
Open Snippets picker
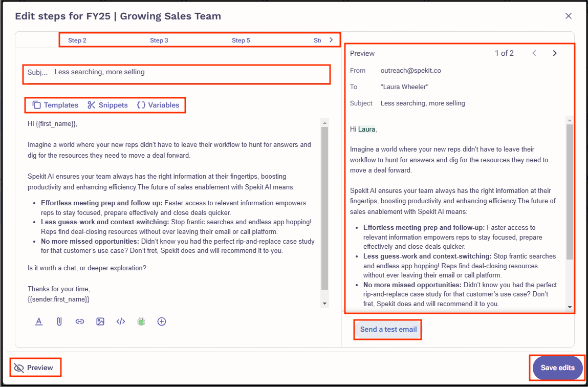coord(107,105)
